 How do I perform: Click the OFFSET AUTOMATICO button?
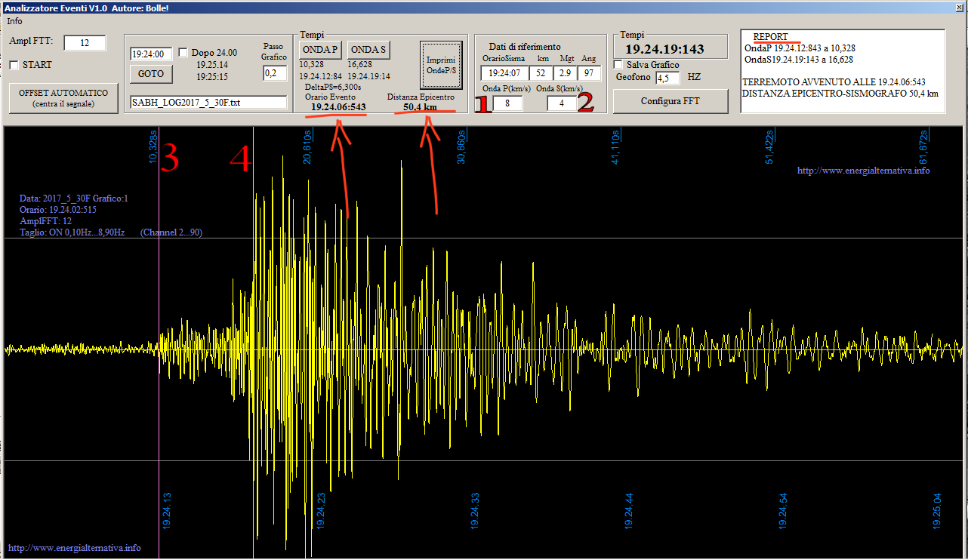(x=63, y=98)
